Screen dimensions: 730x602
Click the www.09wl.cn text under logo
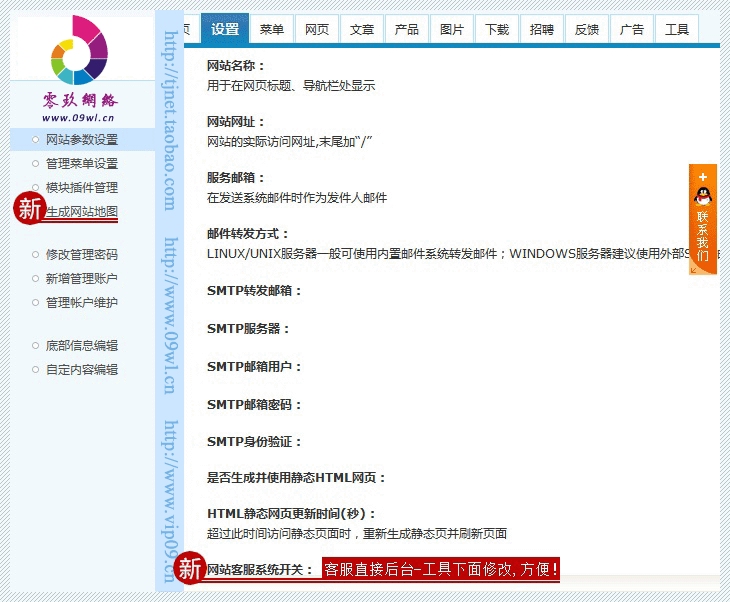pyautogui.click(x=78, y=118)
